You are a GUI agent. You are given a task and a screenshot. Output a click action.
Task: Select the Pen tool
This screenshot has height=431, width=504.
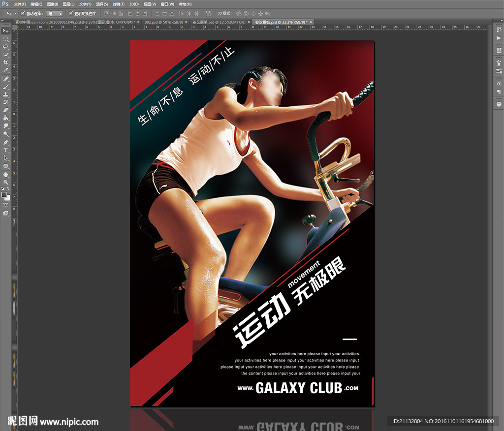pyautogui.click(x=6, y=142)
